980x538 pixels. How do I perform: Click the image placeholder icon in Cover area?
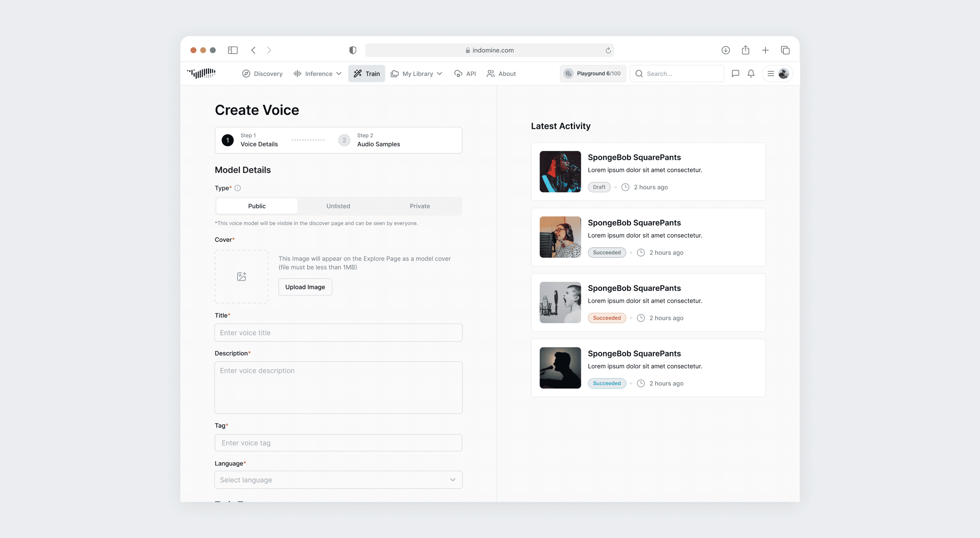241,277
